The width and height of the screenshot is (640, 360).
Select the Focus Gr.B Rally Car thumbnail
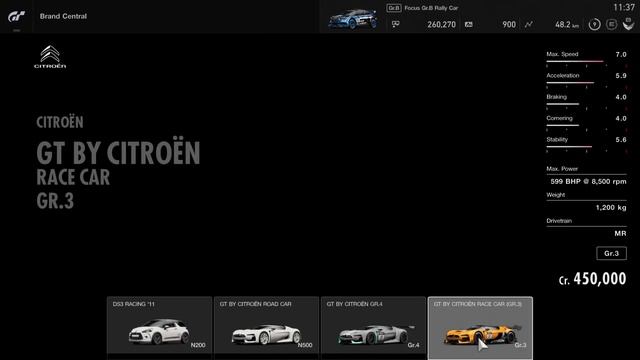353,19
